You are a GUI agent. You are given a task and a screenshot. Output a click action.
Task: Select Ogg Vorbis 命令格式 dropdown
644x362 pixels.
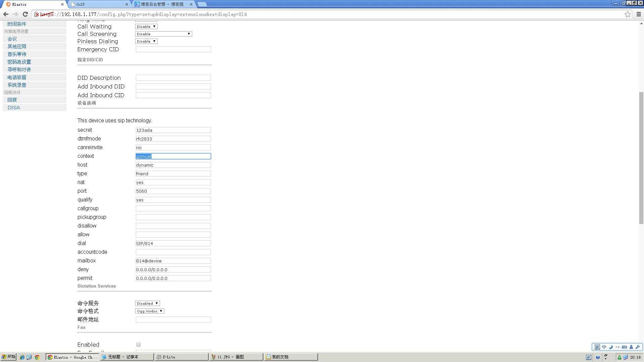[149, 311]
